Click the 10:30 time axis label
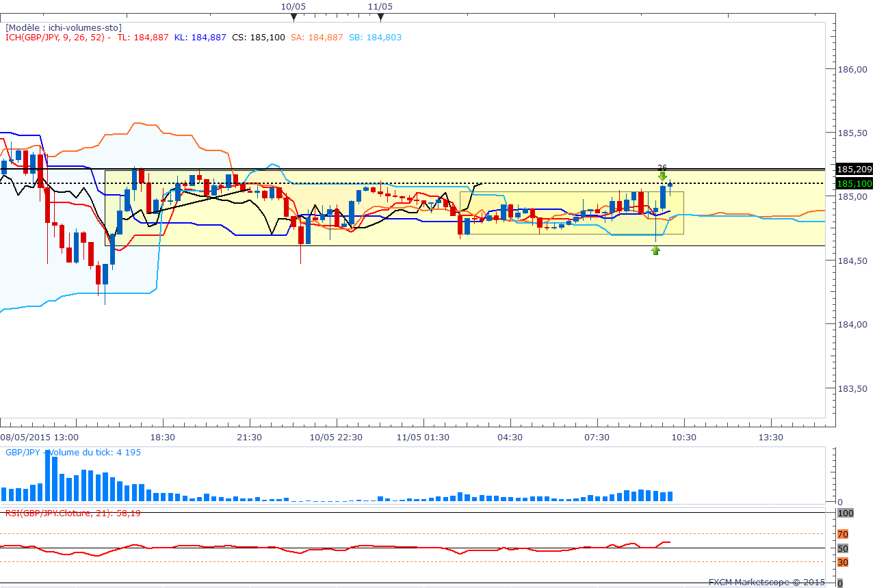 click(x=683, y=438)
